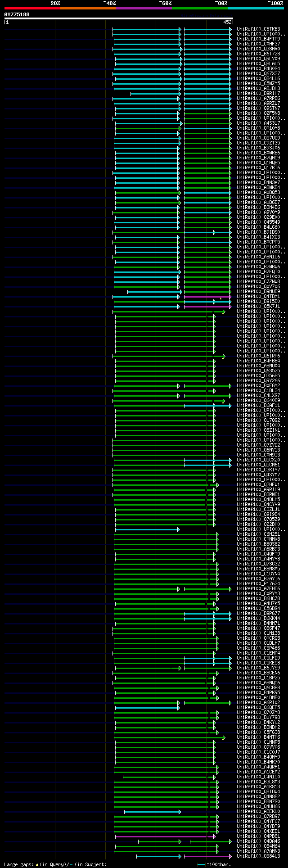Select hit UniRef100_Q9LV09
288x868 pixels.
pyautogui.click(x=258, y=59)
